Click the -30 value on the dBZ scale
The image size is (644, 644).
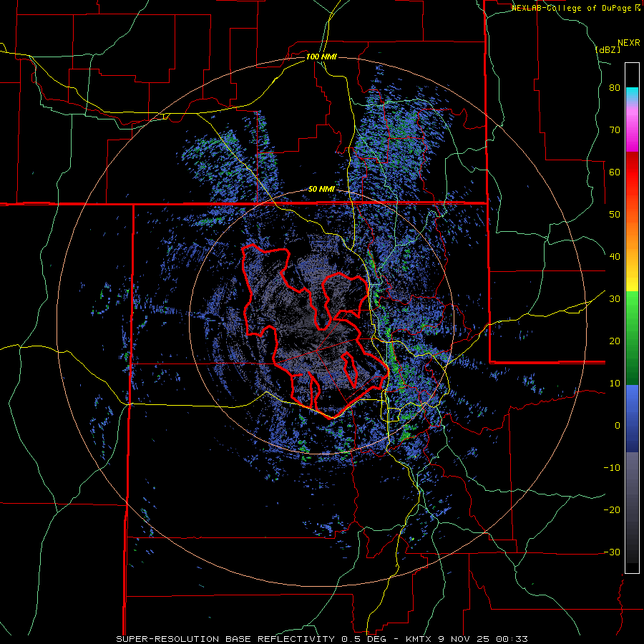click(612, 552)
